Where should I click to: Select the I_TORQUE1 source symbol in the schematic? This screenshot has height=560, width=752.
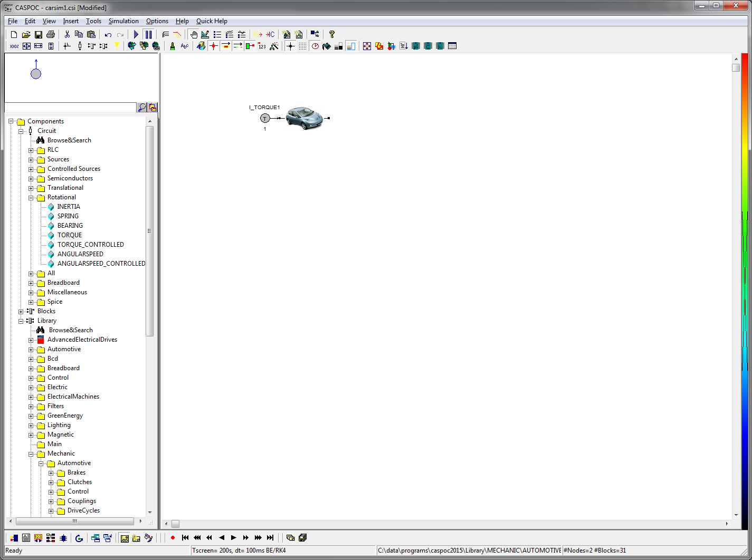tap(265, 118)
